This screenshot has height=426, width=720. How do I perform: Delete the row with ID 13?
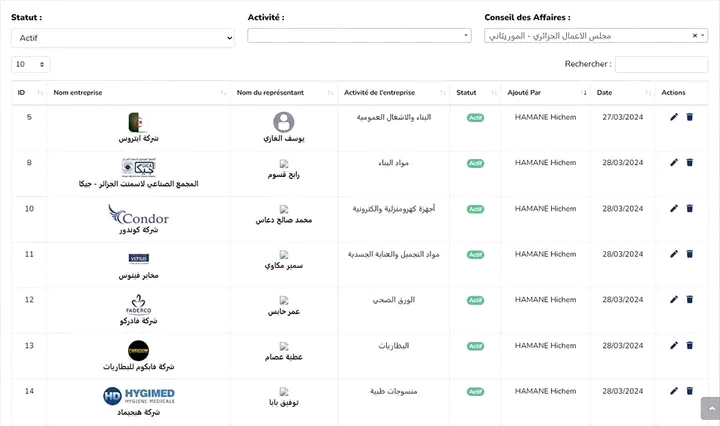pos(689,345)
